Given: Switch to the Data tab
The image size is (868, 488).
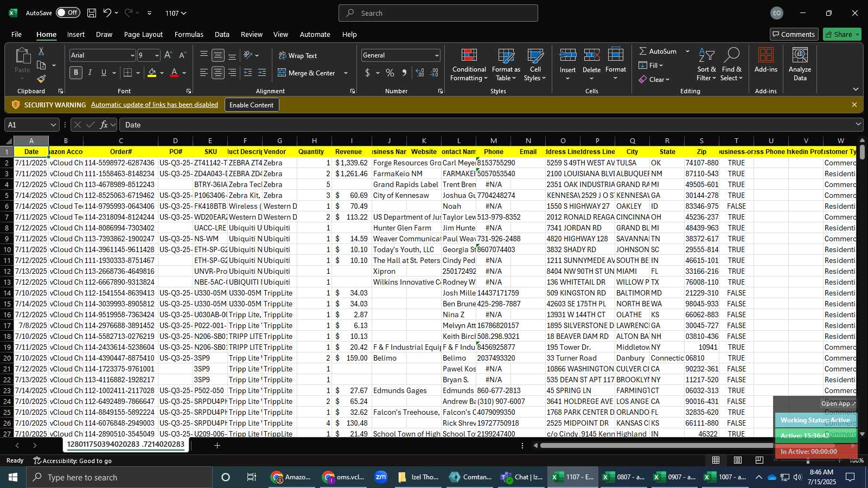Looking at the screenshot, I should (x=222, y=34).
